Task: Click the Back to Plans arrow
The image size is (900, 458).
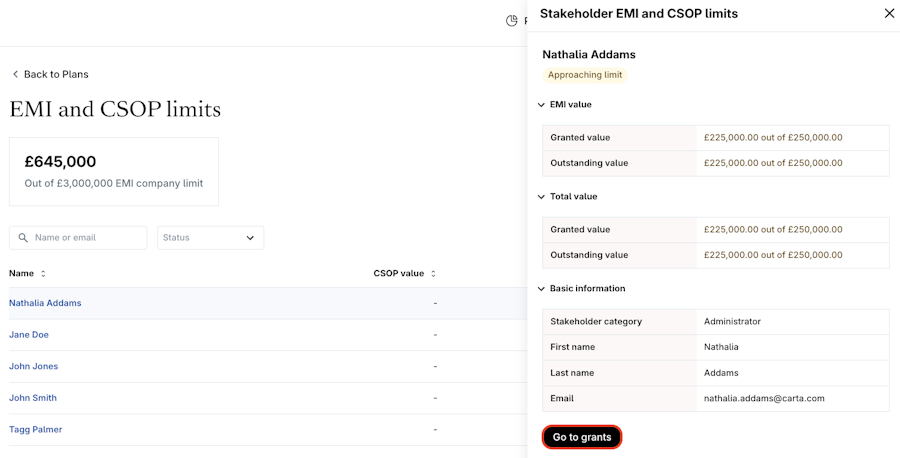Action: (15, 74)
